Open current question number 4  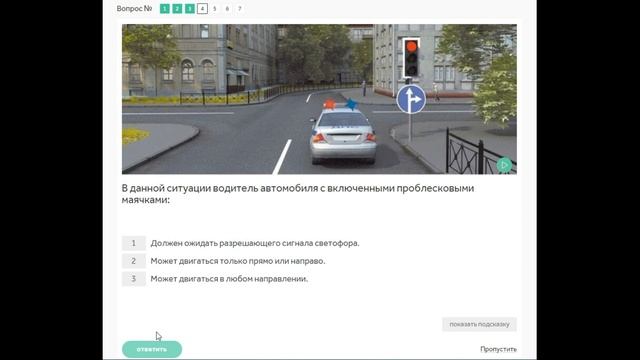pyautogui.click(x=202, y=9)
